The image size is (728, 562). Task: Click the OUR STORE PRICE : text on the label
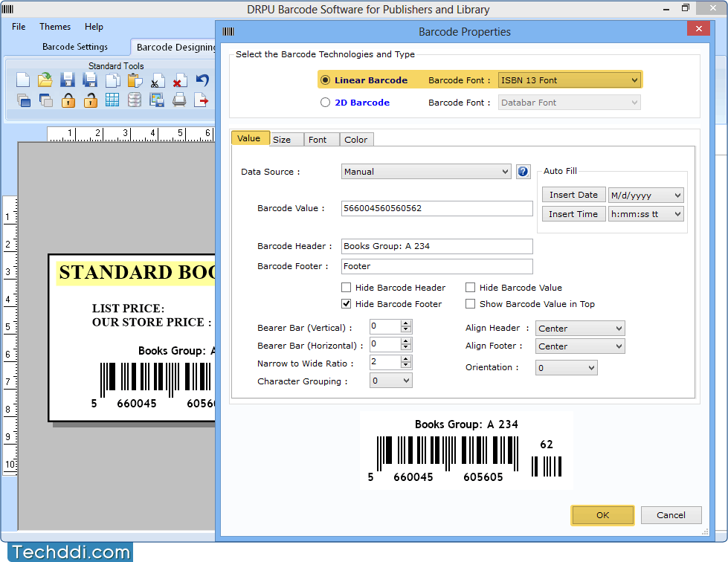[152, 322]
